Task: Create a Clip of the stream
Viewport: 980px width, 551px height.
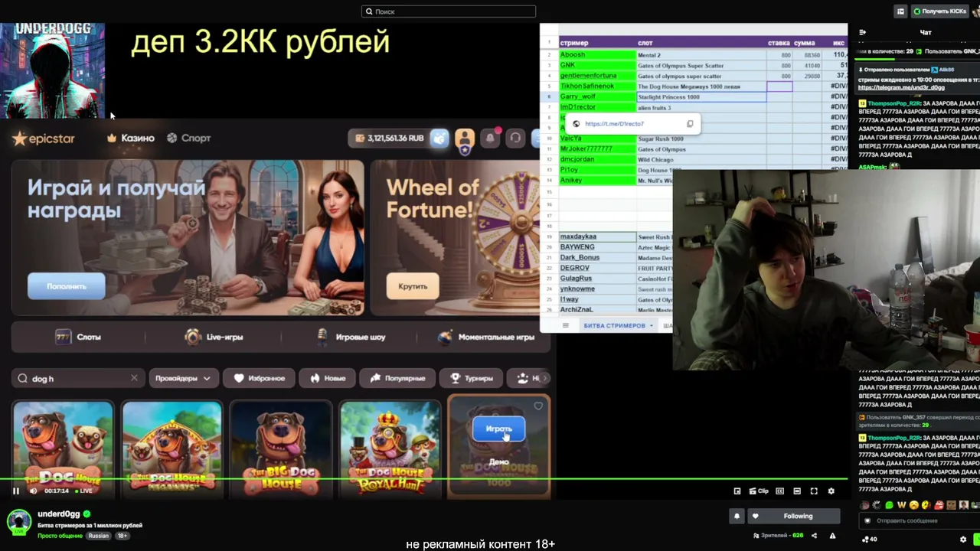Action: [759, 491]
